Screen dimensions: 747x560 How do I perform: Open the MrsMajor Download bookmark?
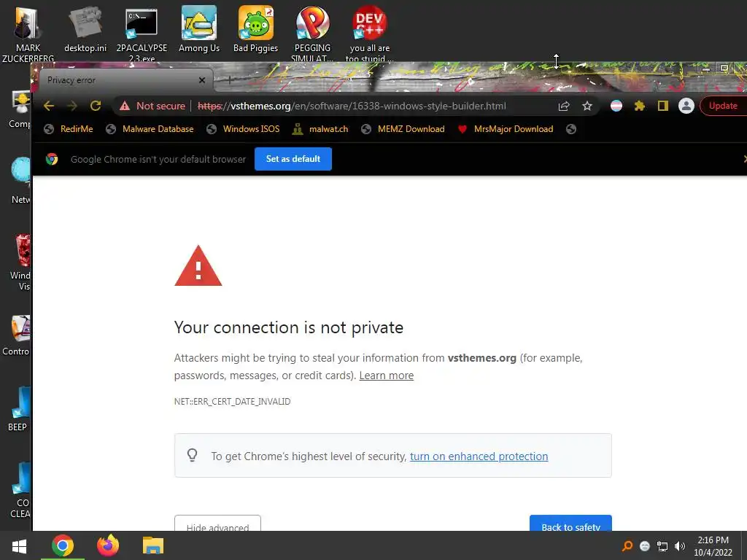click(x=506, y=129)
